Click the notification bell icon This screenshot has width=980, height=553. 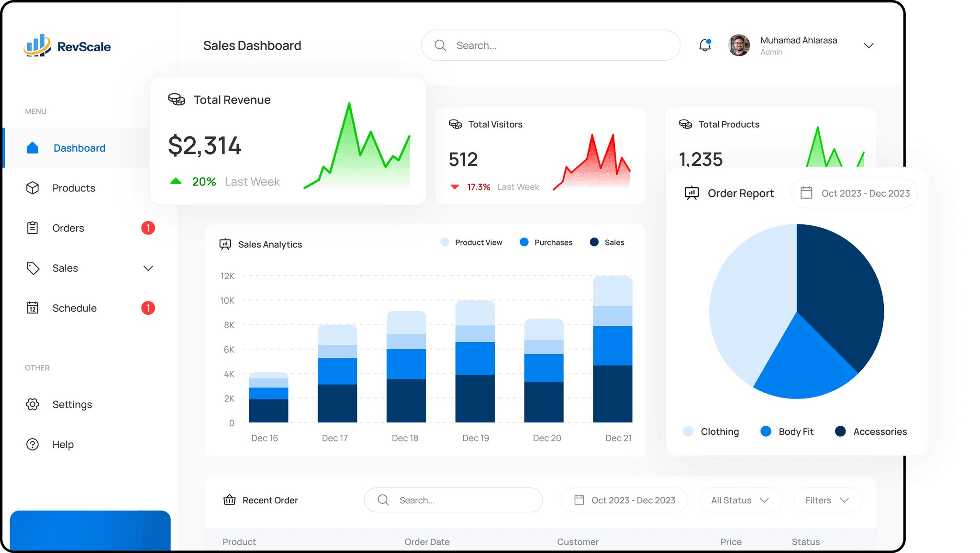pyautogui.click(x=704, y=45)
